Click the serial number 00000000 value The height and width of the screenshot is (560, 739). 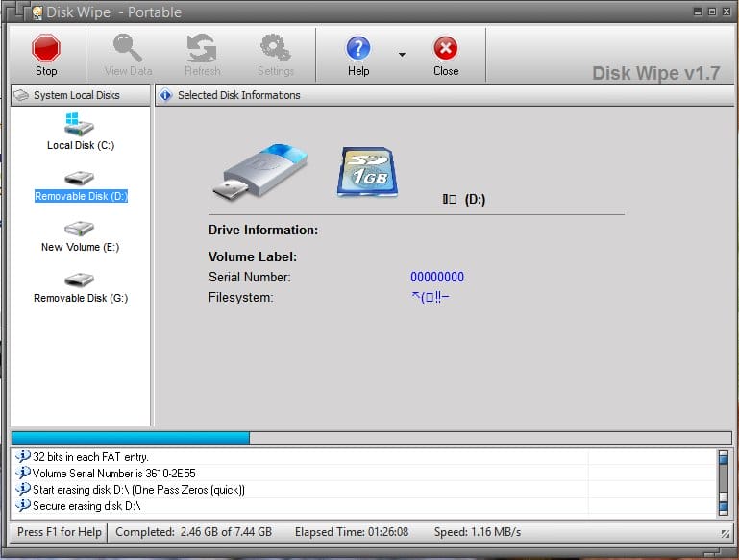(437, 277)
